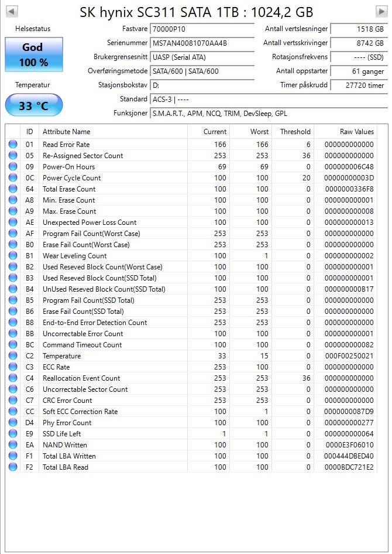
Task: Select the drive letter D: field
Action: (x=202, y=86)
